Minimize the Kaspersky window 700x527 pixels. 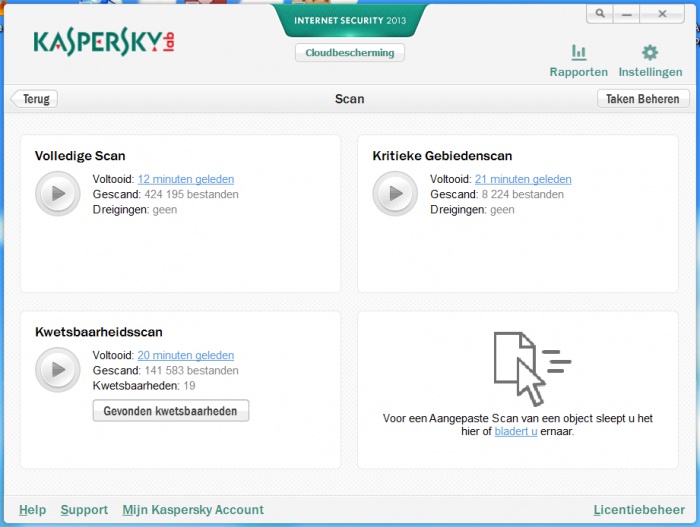point(627,13)
